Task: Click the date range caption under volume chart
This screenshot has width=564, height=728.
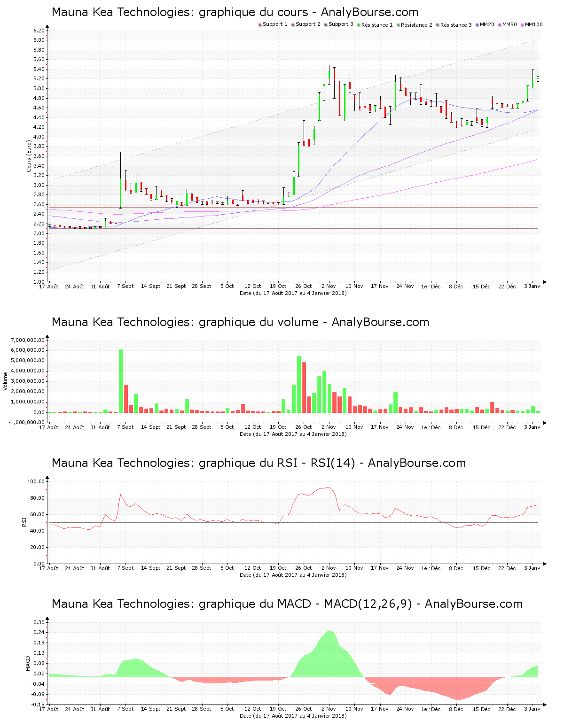Action: [293, 434]
